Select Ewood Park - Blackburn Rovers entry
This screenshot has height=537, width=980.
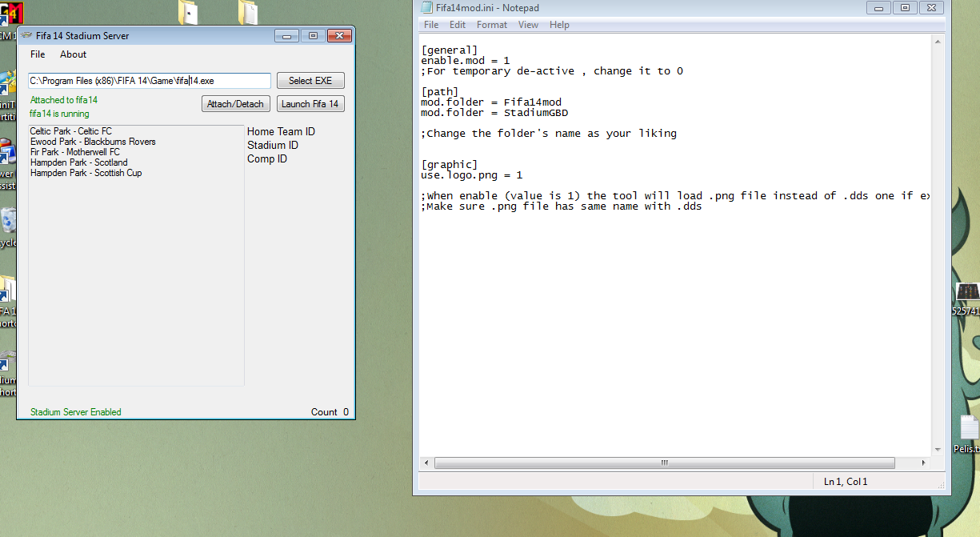(93, 142)
